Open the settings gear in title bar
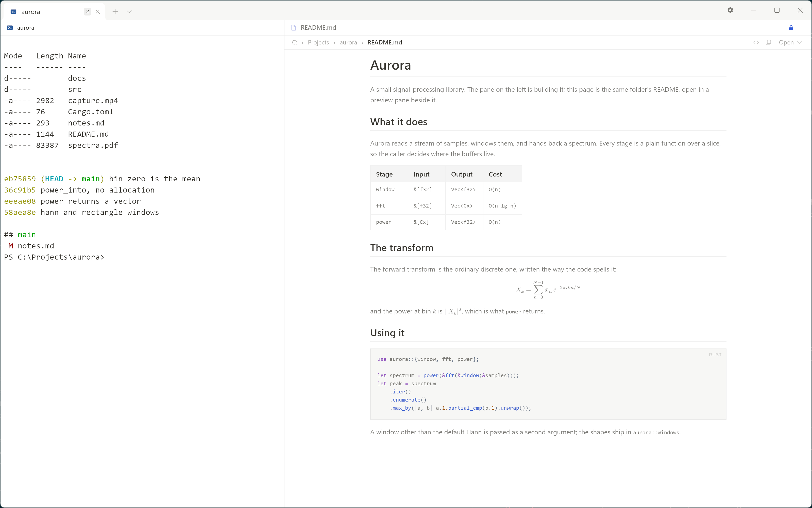Image resolution: width=812 pixels, height=508 pixels. (730, 10)
